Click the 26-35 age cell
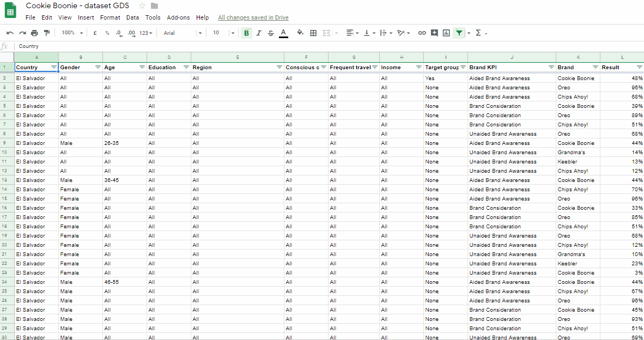 pyautogui.click(x=125, y=143)
